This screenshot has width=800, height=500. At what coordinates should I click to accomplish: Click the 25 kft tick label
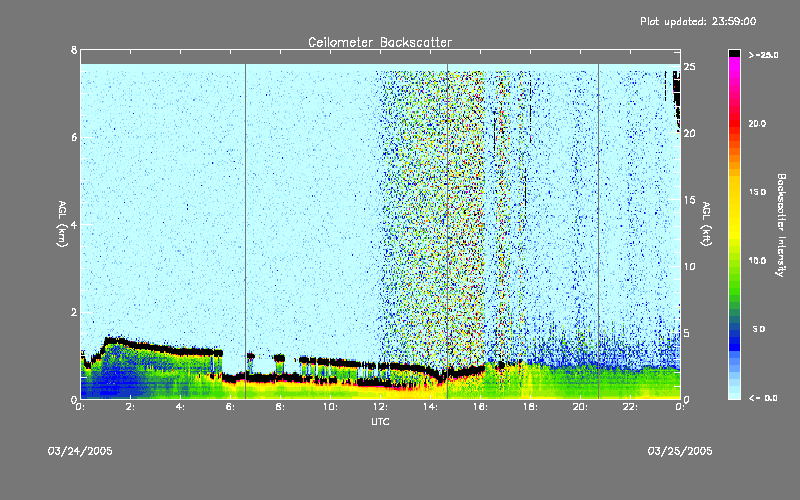tap(689, 67)
